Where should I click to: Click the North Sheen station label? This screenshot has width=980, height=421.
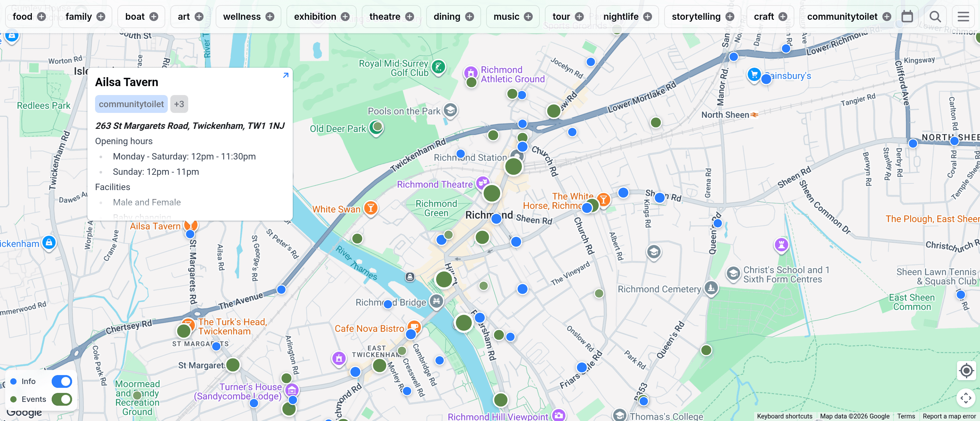725,115
